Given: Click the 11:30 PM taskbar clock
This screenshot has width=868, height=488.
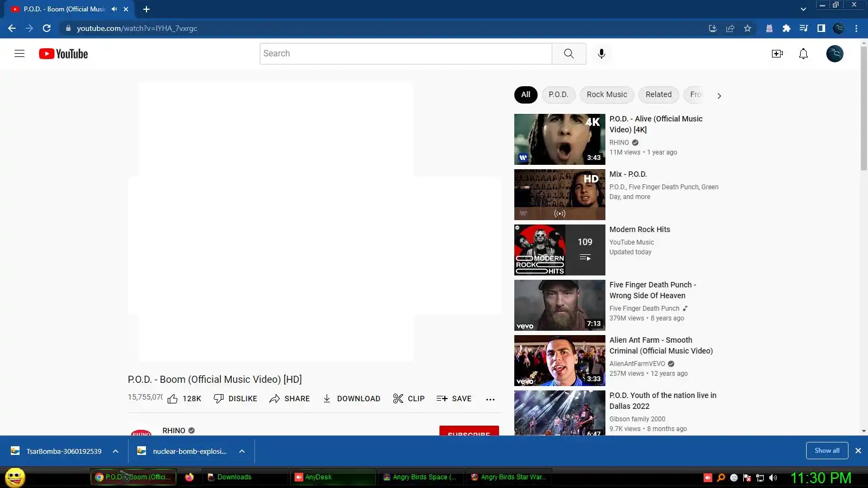Looking at the screenshot, I should 821,478.
